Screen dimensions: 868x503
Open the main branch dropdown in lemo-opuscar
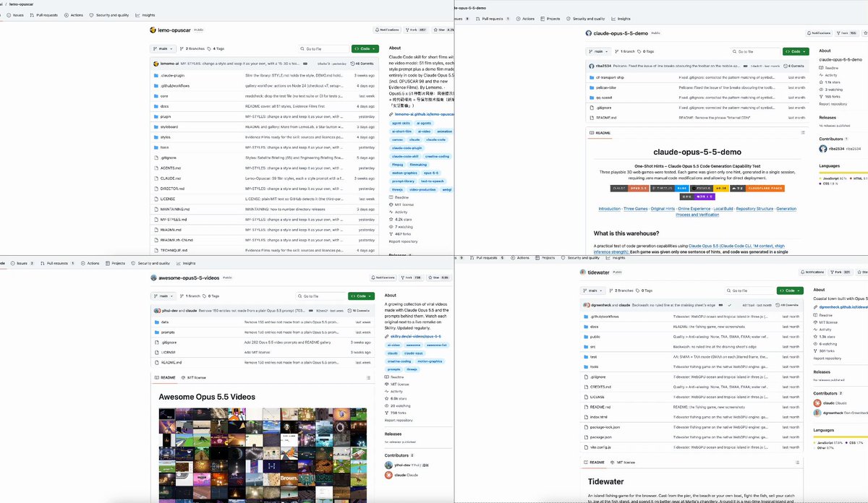point(163,48)
